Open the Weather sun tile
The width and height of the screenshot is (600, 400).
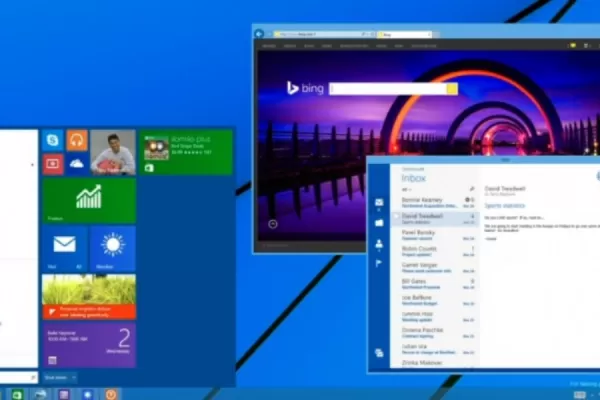(x=113, y=248)
